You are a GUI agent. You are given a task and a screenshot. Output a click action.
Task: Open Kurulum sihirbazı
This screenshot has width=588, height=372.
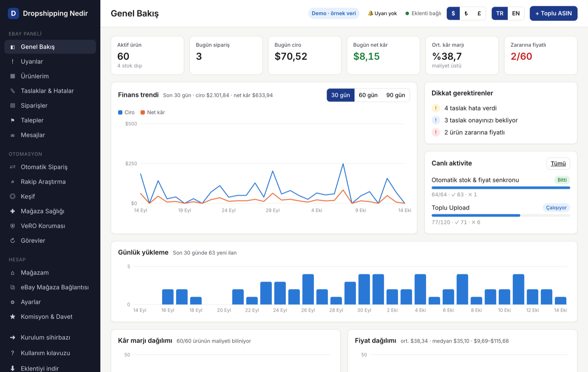point(50,337)
